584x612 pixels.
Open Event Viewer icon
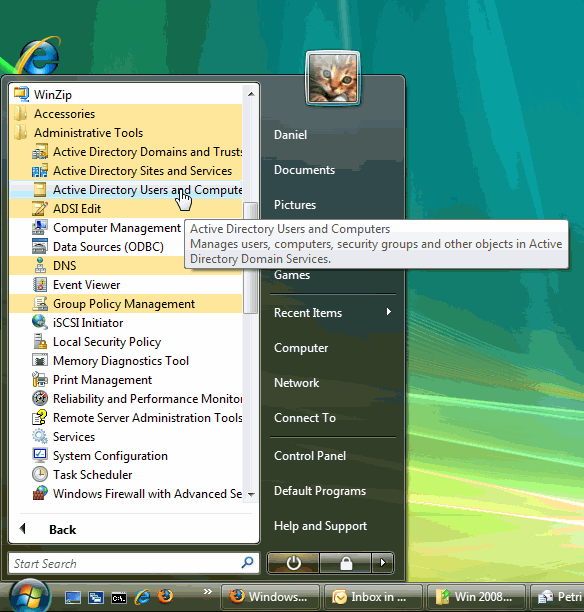[40, 285]
